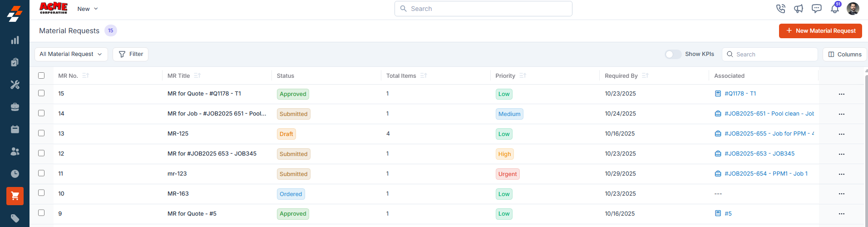Check the box for MR No. 12
Screen dimensions: 868x227
point(41,153)
